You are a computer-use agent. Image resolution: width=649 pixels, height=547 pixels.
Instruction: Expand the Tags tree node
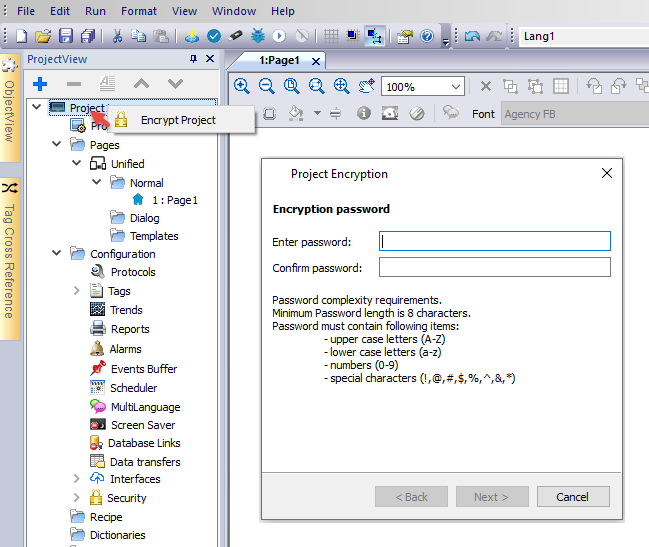(77, 291)
